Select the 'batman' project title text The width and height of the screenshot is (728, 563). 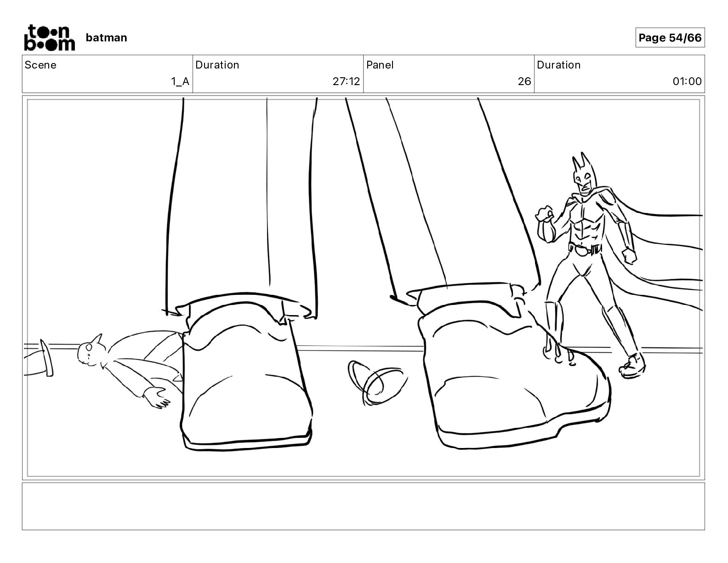[106, 38]
